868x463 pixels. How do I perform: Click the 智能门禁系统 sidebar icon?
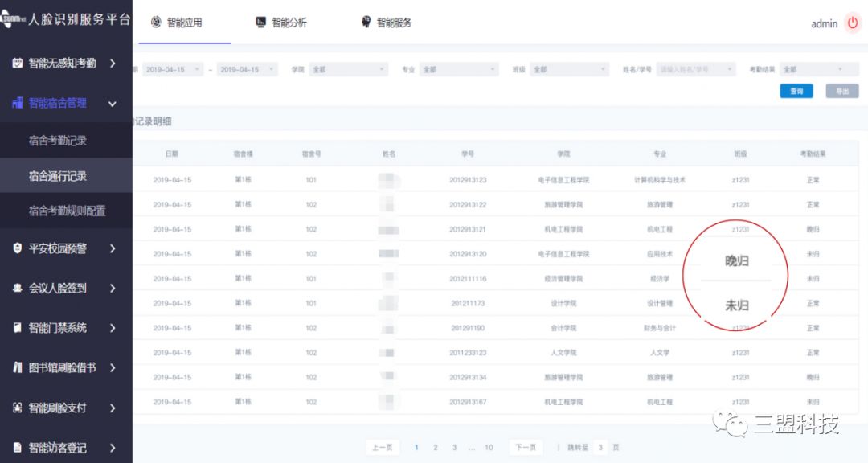click(x=18, y=328)
